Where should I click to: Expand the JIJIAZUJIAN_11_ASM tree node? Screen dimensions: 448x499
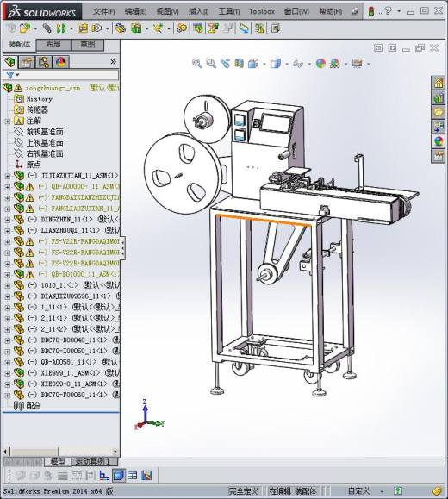coord(7,176)
